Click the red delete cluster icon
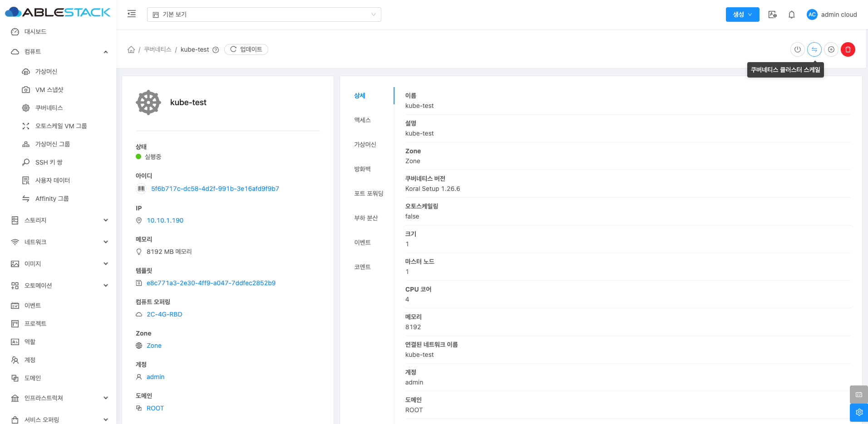The image size is (868, 424). (x=848, y=49)
